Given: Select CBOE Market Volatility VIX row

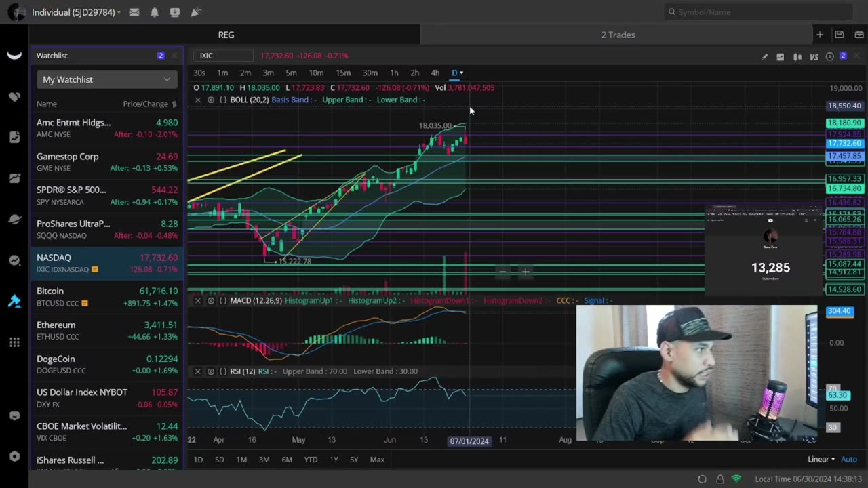Looking at the screenshot, I should click(x=107, y=432).
